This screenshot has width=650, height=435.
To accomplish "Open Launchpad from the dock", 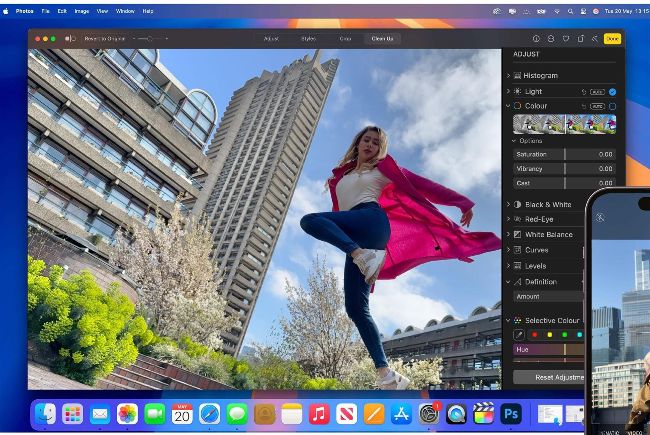I will pos(73,414).
